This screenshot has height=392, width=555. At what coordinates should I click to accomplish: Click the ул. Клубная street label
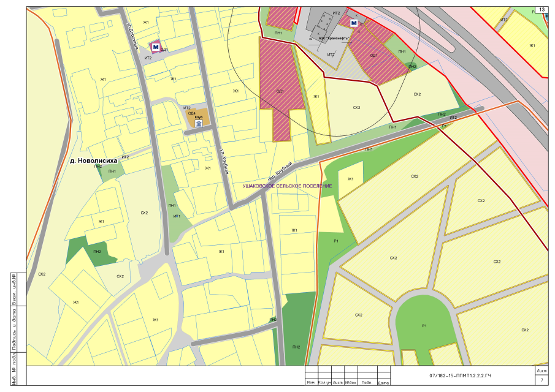[223, 149]
